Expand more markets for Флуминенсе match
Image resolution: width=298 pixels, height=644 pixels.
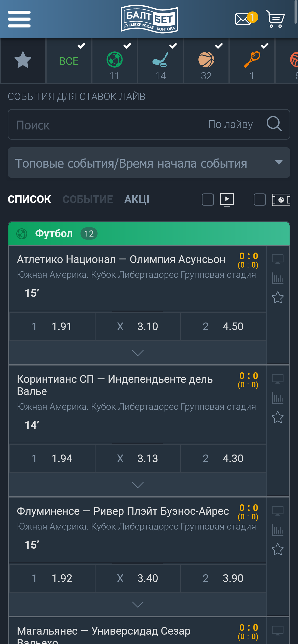[138, 605]
